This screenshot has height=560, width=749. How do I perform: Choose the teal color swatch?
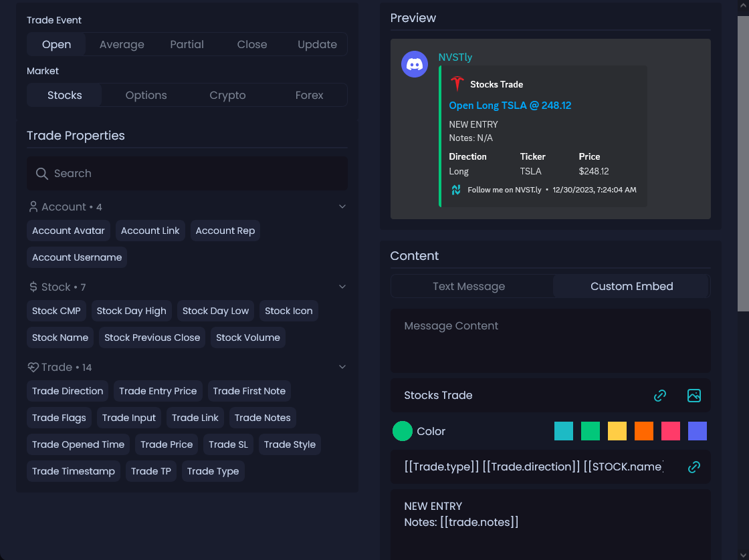click(563, 431)
